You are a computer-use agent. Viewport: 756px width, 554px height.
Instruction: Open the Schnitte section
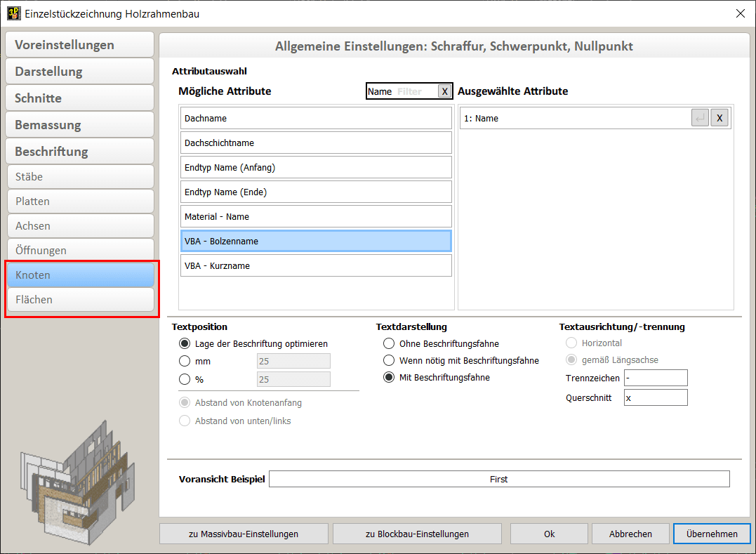coord(80,98)
